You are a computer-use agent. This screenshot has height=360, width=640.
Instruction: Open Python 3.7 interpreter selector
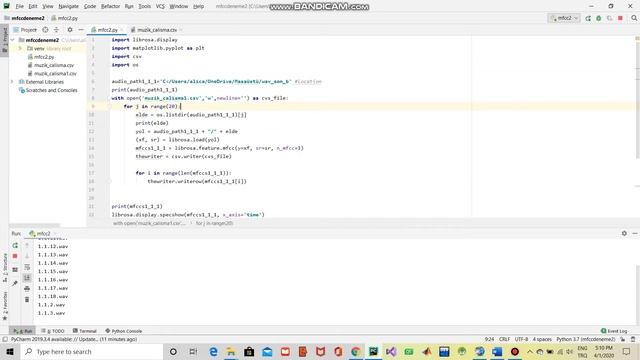pos(586,339)
